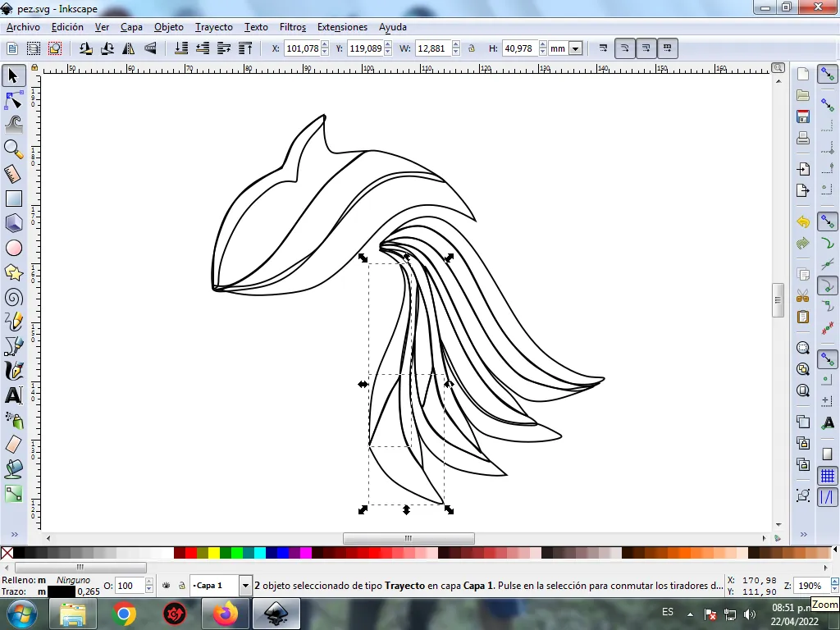Pick the Zoom magnifier tool
Image resolution: width=840 pixels, height=630 pixels.
(x=13, y=149)
